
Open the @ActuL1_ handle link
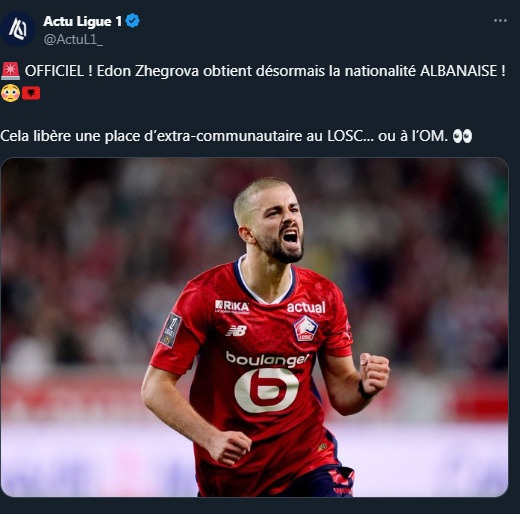[x=73, y=40]
